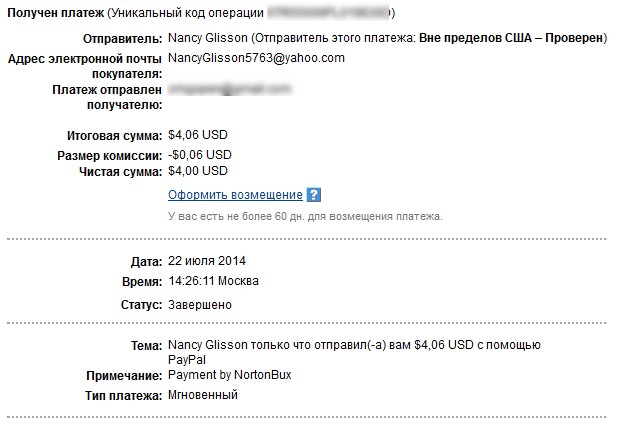The width and height of the screenshot is (618, 423).
Task: Click the blurred recipient email address
Action: coord(229,89)
